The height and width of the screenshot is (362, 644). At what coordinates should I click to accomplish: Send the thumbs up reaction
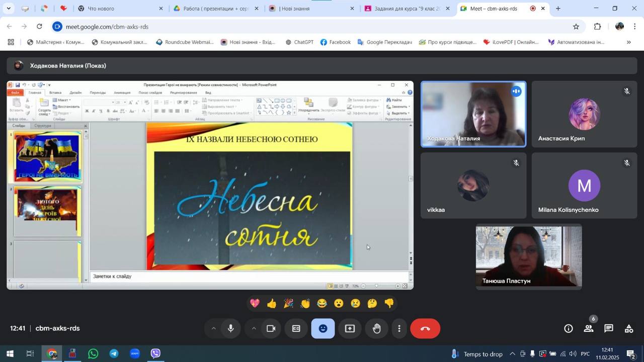point(272,304)
